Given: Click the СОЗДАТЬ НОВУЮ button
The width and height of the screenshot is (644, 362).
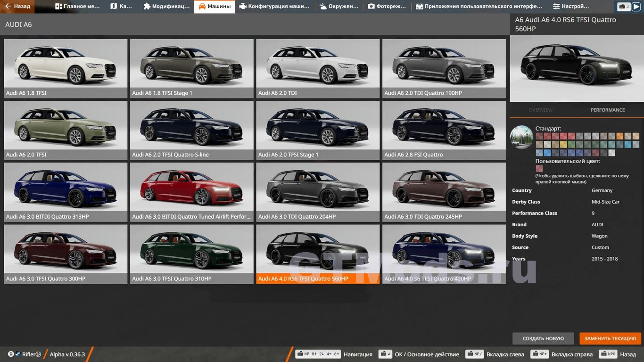Looking at the screenshot, I should pos(543,338).
